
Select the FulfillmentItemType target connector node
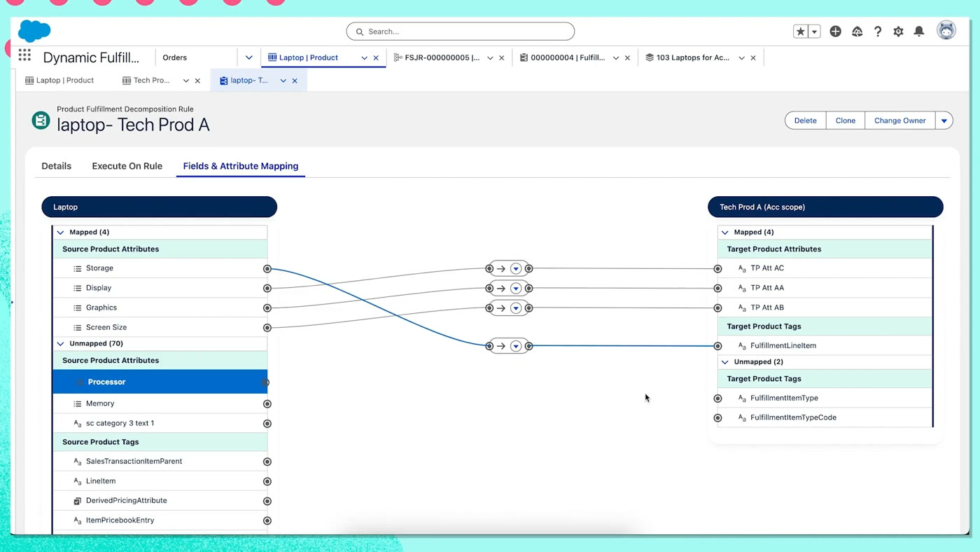[717, 399]
